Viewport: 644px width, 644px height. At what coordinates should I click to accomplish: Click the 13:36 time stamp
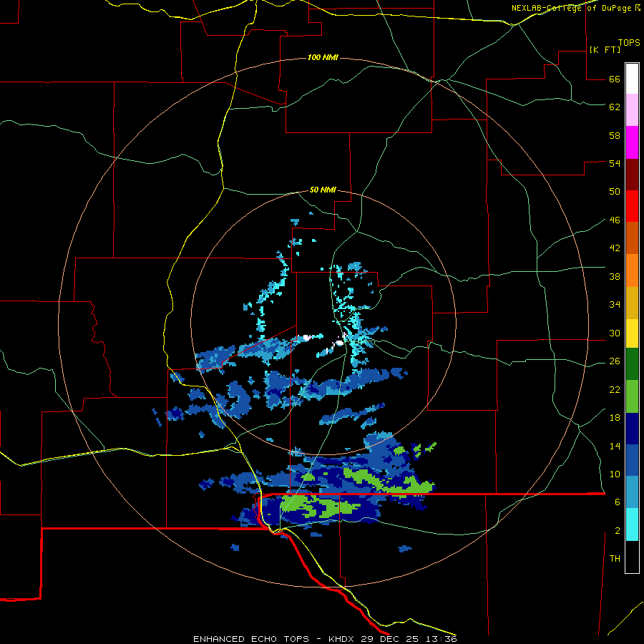pos(442,639)
